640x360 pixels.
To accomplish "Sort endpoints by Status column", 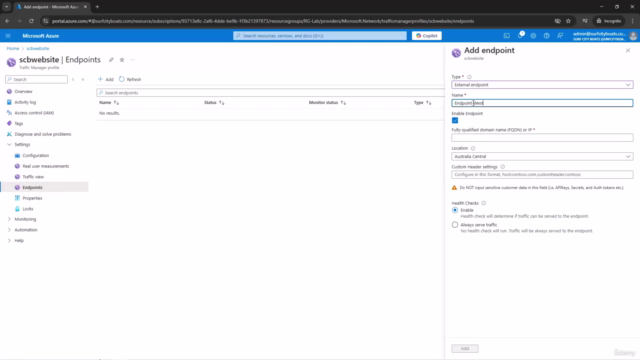I will [x=214, y=102].
